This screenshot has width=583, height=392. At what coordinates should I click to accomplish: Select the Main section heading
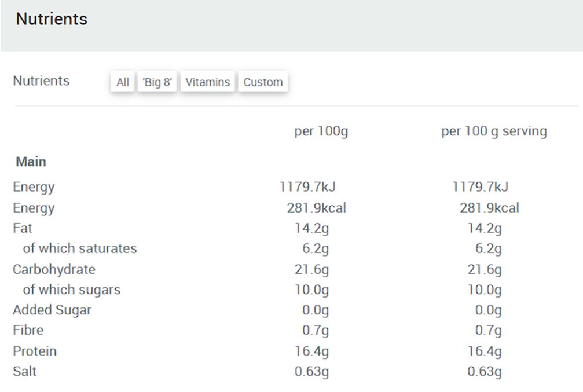pyautogui.click(x=31, y=162)
